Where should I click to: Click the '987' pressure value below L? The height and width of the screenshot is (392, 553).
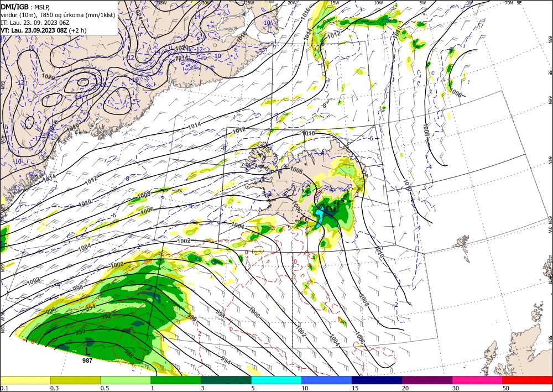87,360
